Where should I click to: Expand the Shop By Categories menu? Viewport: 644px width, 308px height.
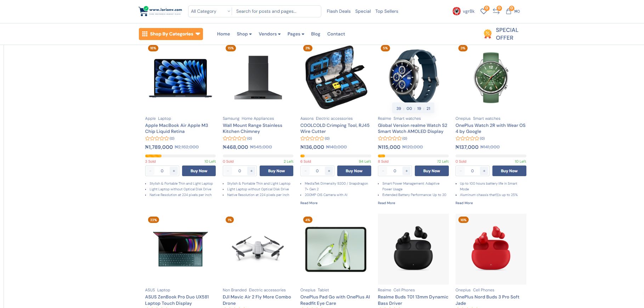[171, 34]
